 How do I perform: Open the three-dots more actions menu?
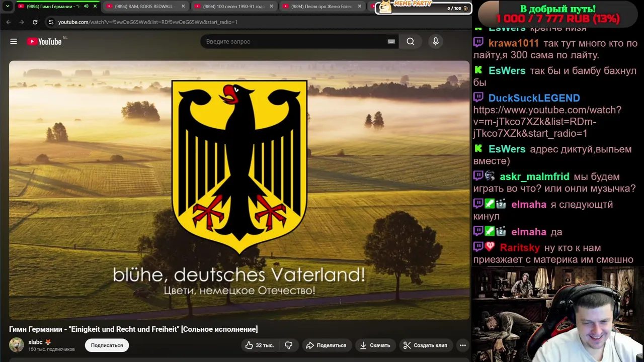463,345
